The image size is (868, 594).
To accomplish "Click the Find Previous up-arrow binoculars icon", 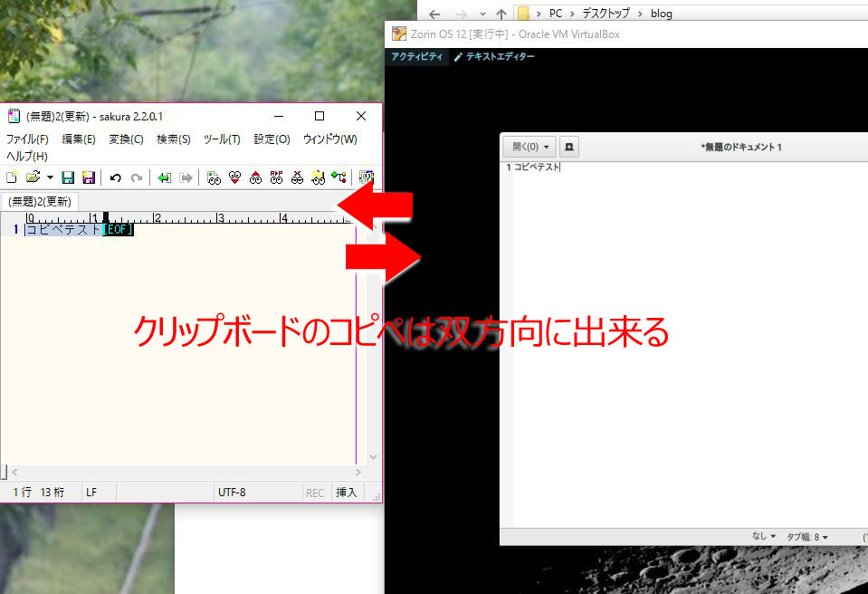I will (255, 177).
